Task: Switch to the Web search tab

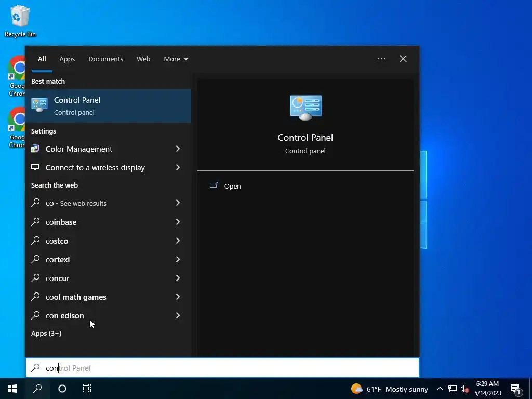Action: tap(143, 59)
